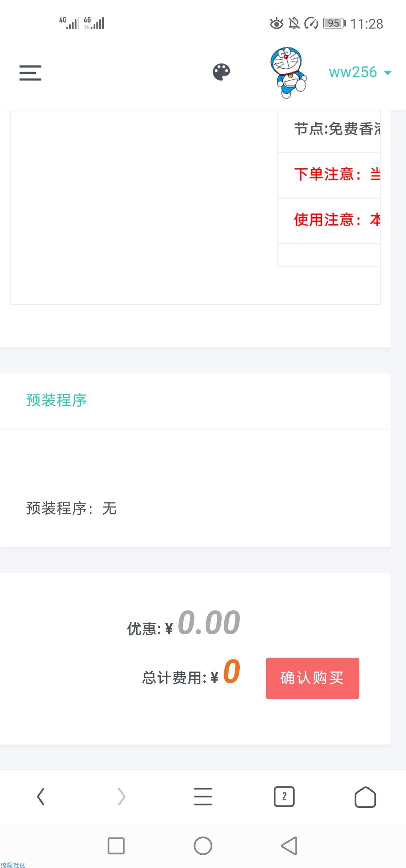
Task: Click the 总计费用 amount
Action: click(x=232, y=671)
